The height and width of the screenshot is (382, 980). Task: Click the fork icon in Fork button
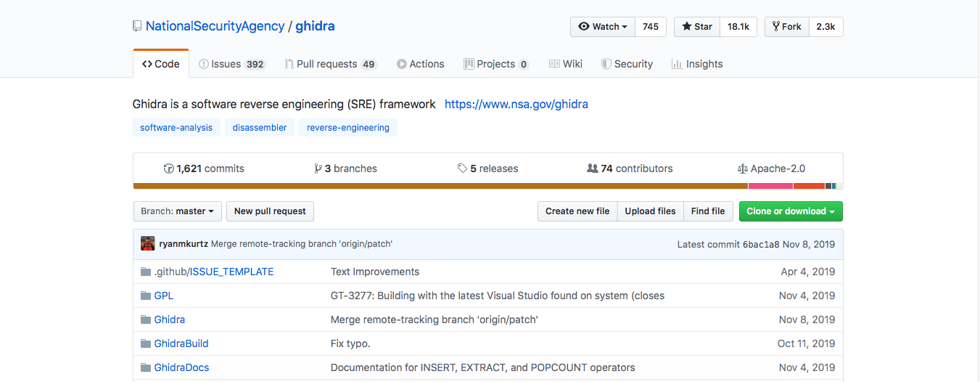pyautogui.click(x=775, y=27)
